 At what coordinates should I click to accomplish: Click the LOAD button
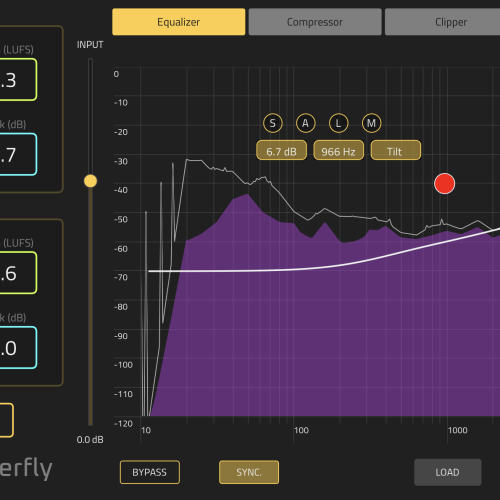448,472
